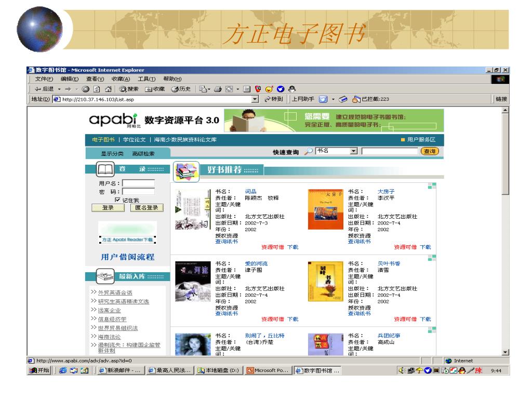The width and height of the screenshot is (532, 399).
Task: Click the 爱的河流 book cover thumbnail
Action: pyautogui.click(x=193, y=282)
